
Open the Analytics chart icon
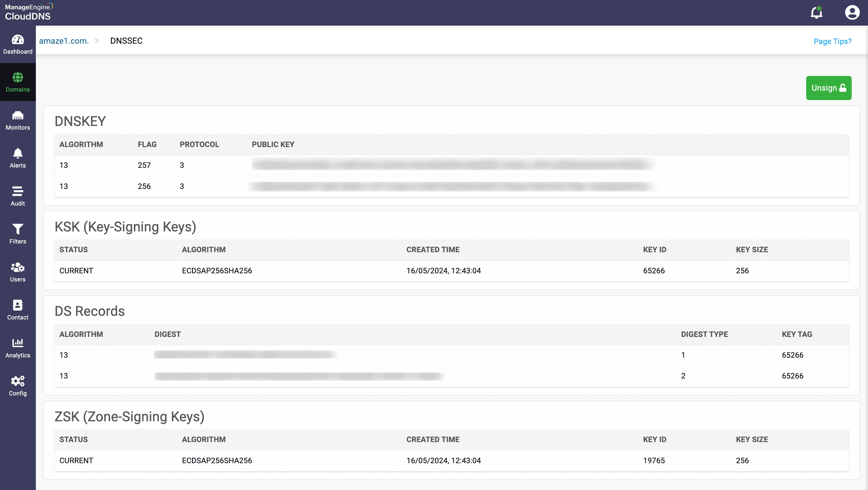pyautogui.click(x=17, y=344)
